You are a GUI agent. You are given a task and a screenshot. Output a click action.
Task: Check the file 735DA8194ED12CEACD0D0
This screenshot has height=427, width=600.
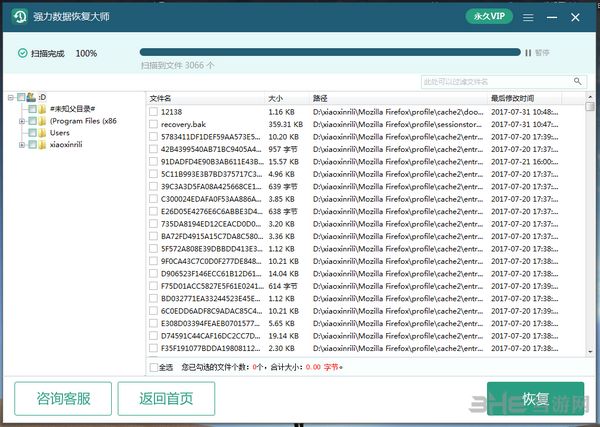pos(153,224)
